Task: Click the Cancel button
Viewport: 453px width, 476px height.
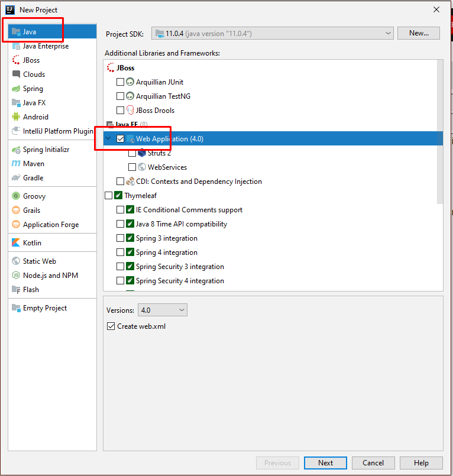Action: (373, 462)
